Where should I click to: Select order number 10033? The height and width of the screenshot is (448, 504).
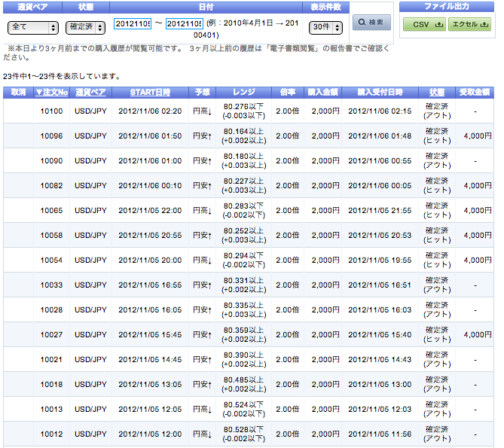click(x=51, y=285)
